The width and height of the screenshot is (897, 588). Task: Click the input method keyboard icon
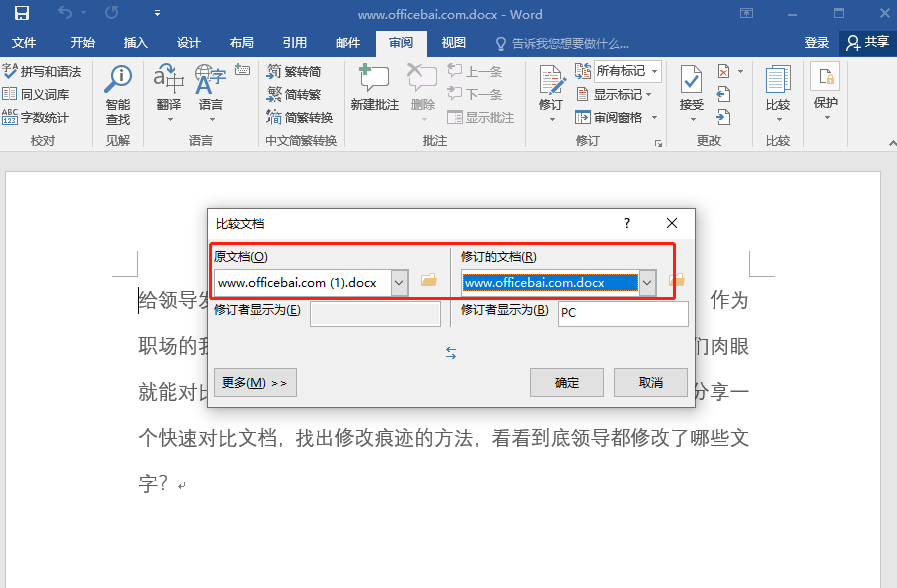point(243,70)
